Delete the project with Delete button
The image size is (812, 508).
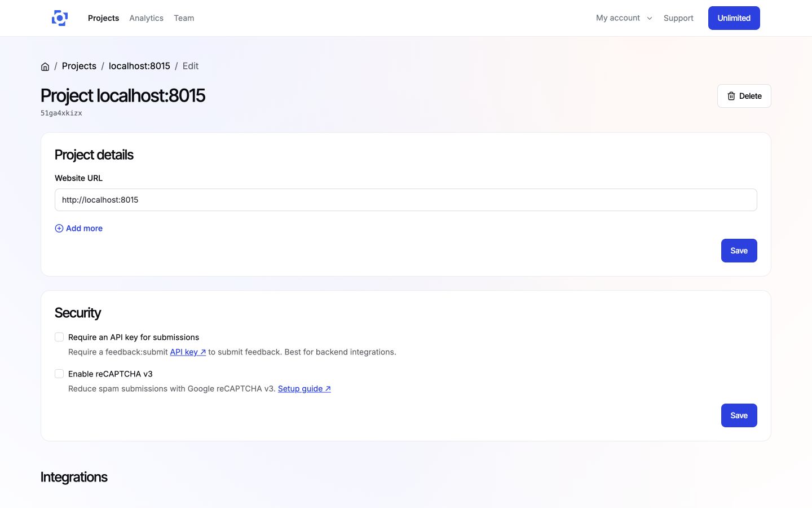tap(744, 96)
